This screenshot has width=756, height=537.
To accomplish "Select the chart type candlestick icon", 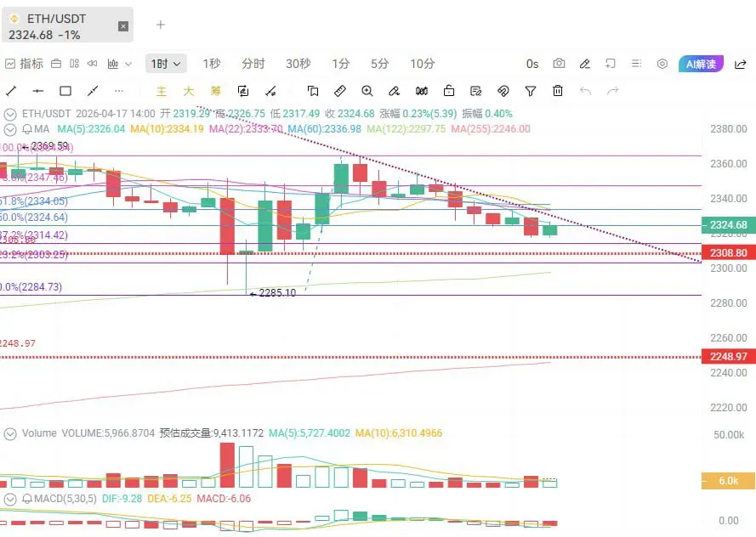I will (113, 64).
